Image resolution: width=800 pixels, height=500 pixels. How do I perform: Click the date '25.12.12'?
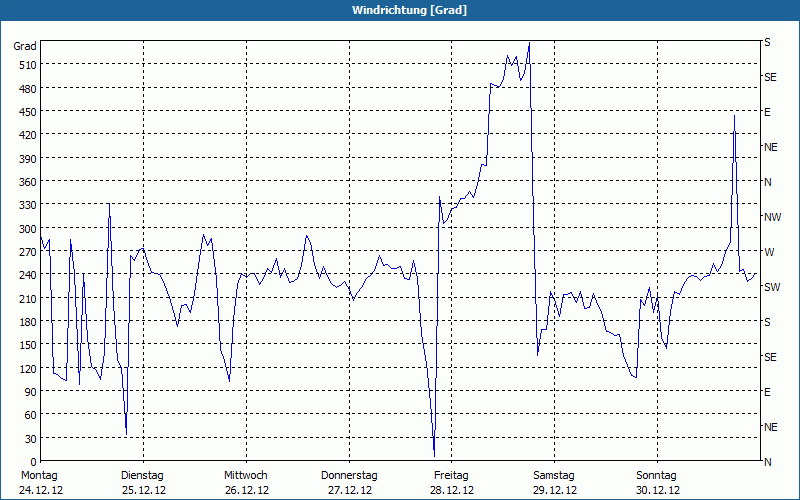[x=144, y=490]
